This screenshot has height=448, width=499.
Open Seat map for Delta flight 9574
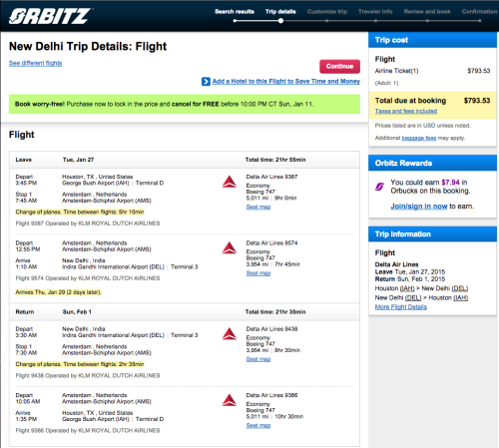point(258,273)
